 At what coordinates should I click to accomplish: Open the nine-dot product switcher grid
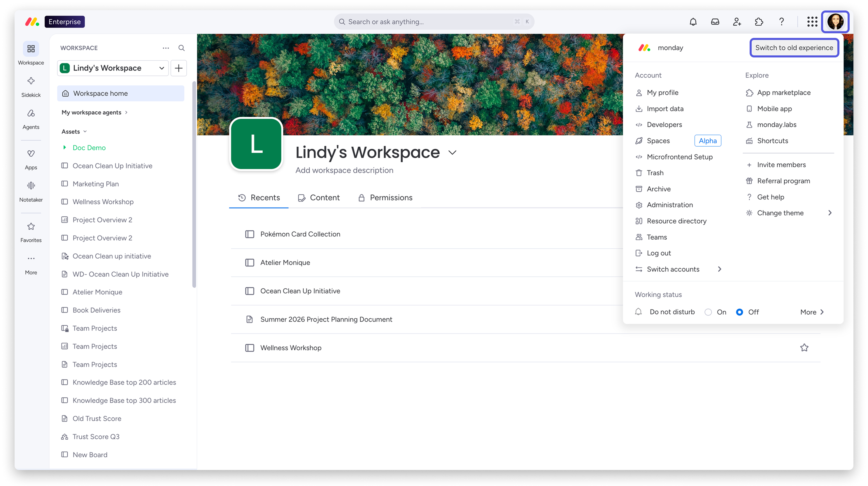812,22
